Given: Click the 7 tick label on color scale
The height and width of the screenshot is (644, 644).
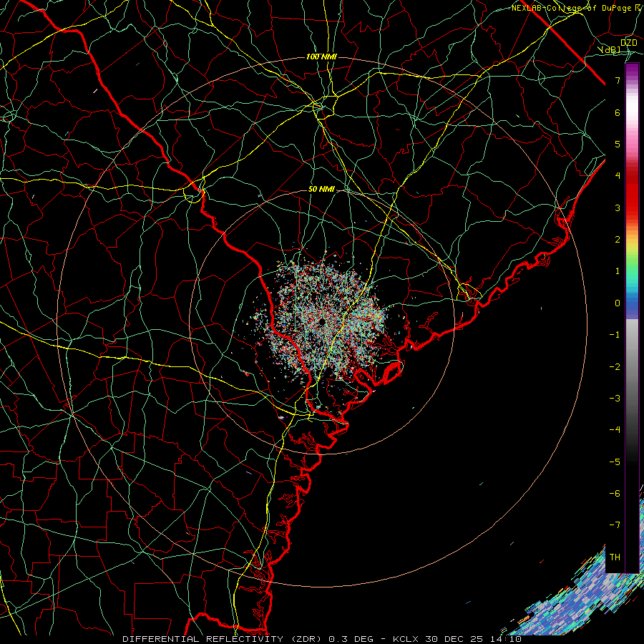Looking at the screenshot, I should (x=618, y=80).
